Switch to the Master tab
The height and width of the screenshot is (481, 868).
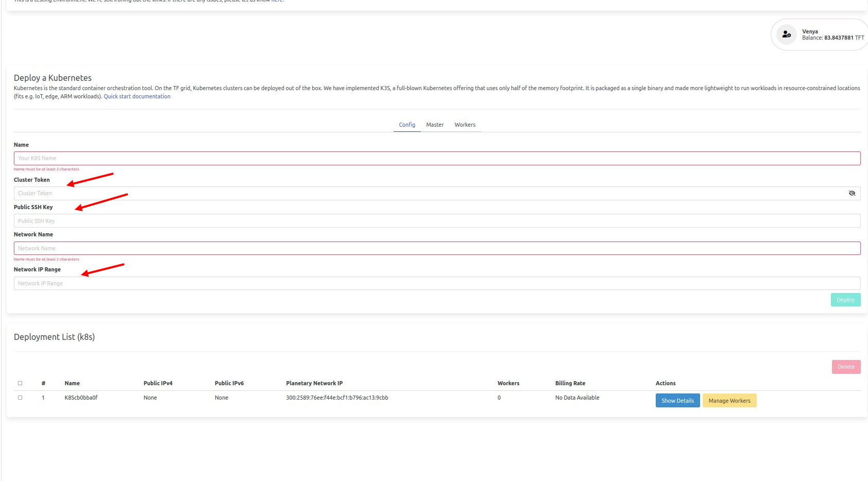434,124
